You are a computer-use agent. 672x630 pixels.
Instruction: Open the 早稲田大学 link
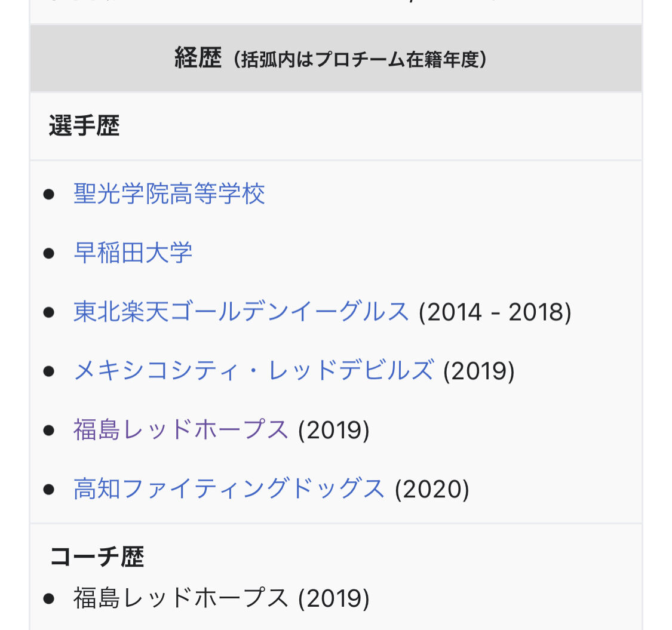(133, 253)
